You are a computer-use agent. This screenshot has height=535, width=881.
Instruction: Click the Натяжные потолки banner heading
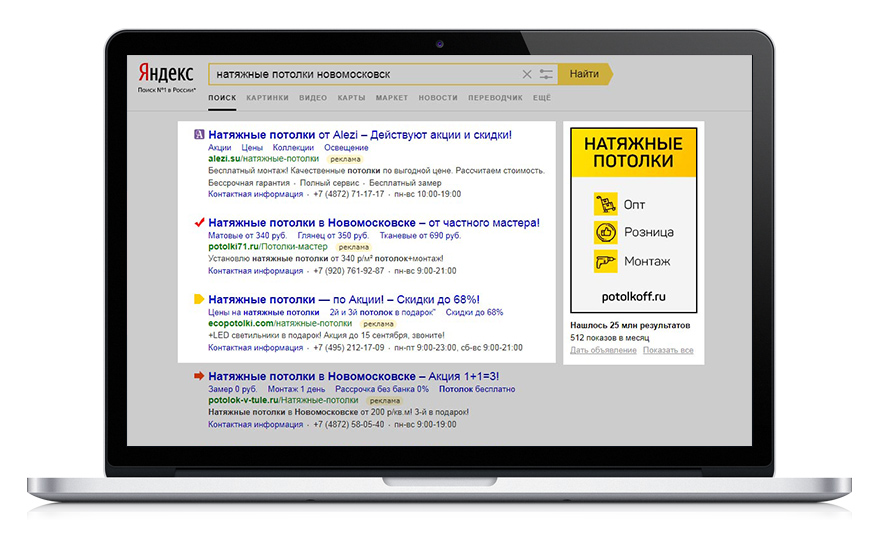[633, 152]
